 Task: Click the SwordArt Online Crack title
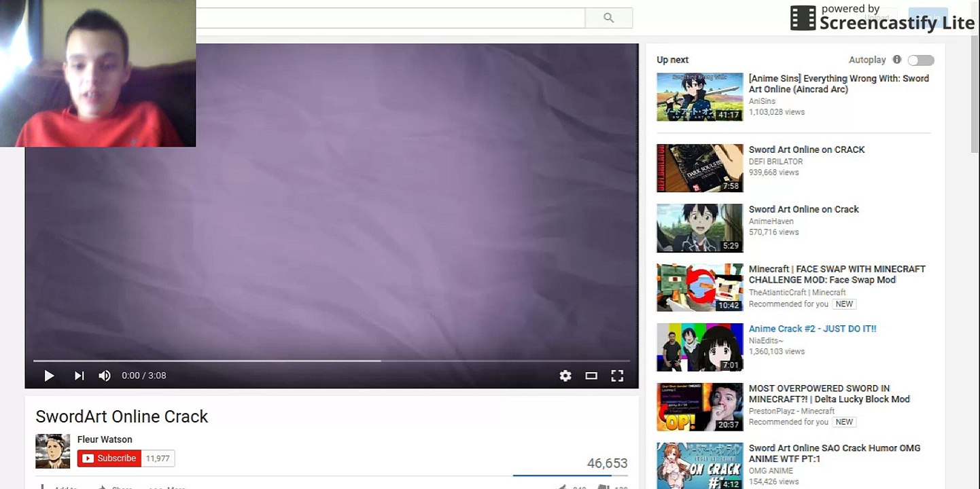[x=122, y=416]
